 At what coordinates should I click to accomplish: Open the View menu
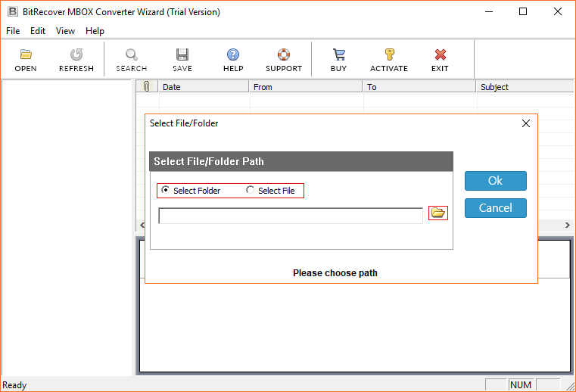coord(65,31)
